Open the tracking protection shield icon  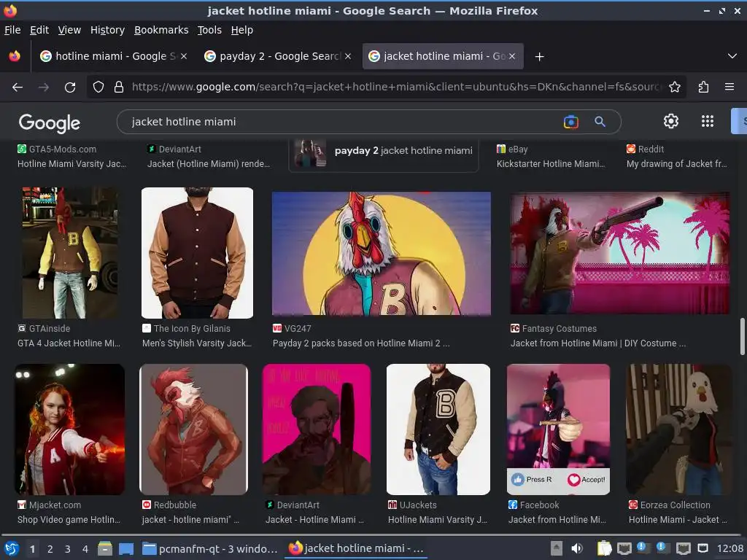[x=98, y=87]
